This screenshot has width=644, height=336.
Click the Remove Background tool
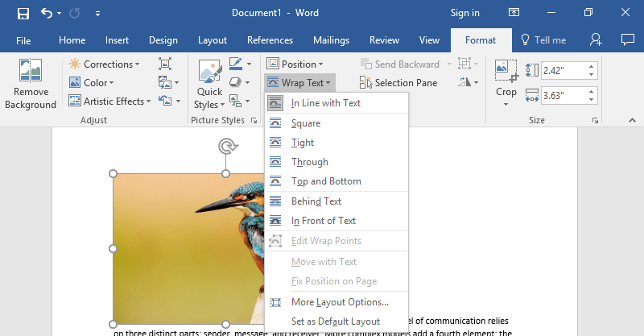point(30,85)
